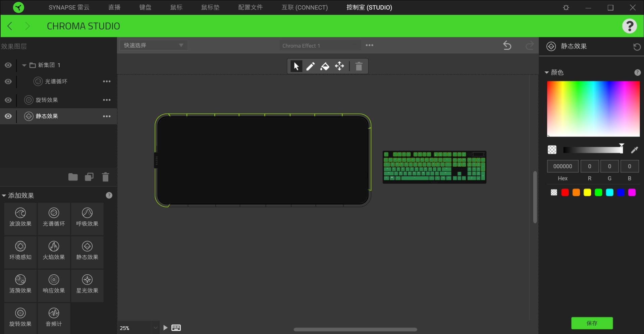Switch to the 键盘 tab
Screen dimensions: 644x334
pyautogui.click(x=145, y=7)
